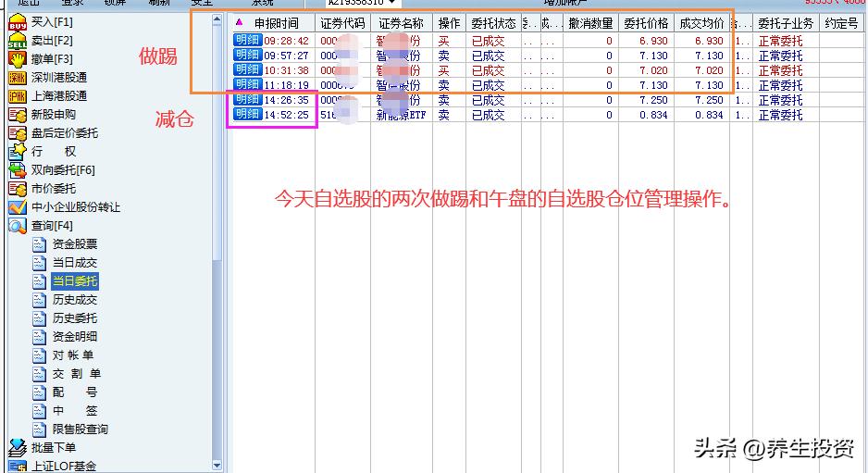Click 明细 button for 14:52:25 order

tap(247, 114)
